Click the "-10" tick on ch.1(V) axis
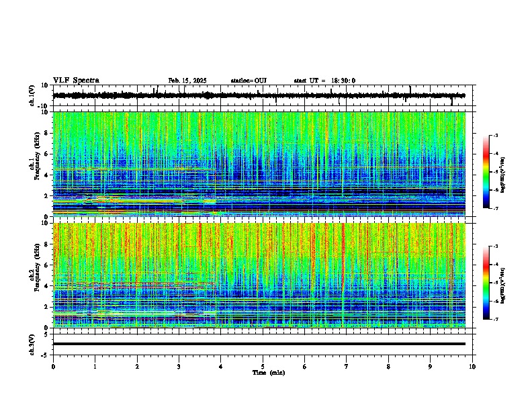The height and width of the screenshot is (411, 532). 44,106
